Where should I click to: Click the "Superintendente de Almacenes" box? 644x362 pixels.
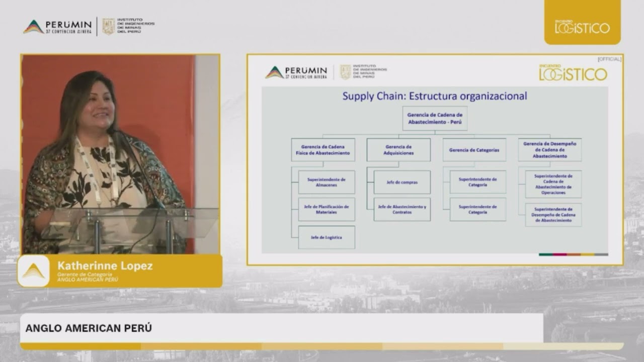click(x=327, y=182)
